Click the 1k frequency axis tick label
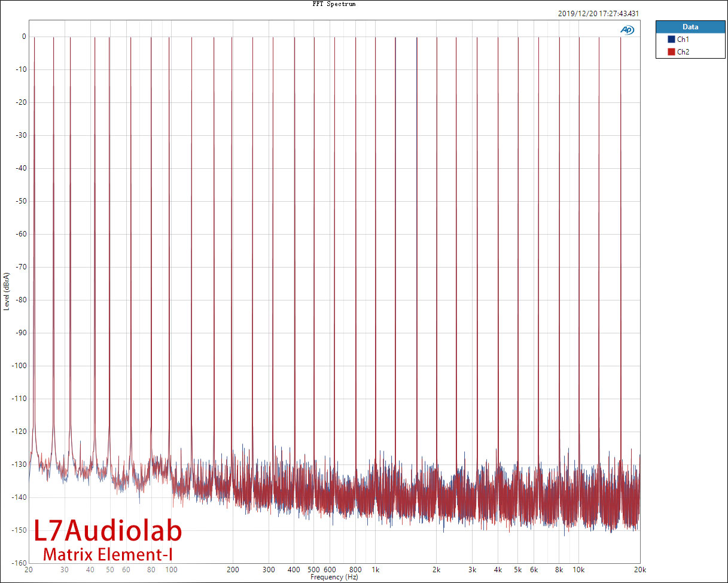The image size is (728, 583). [x=375, y=570]
